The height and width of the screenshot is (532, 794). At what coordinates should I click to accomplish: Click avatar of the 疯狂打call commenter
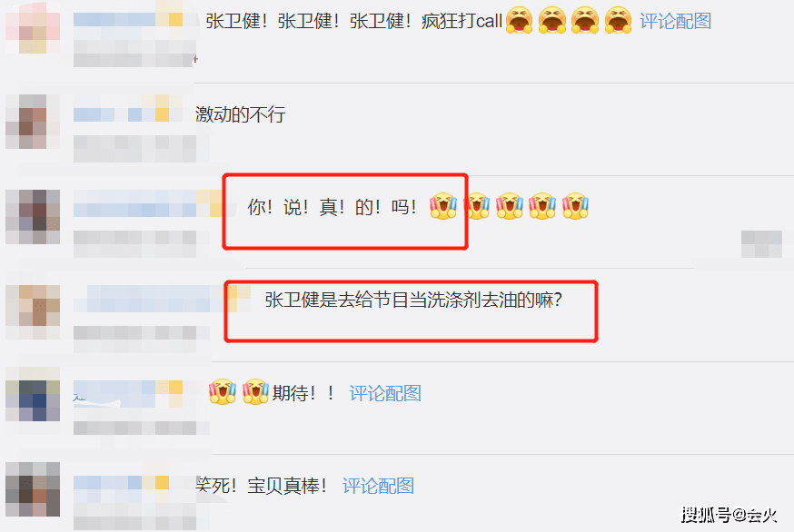click(33, 27)
